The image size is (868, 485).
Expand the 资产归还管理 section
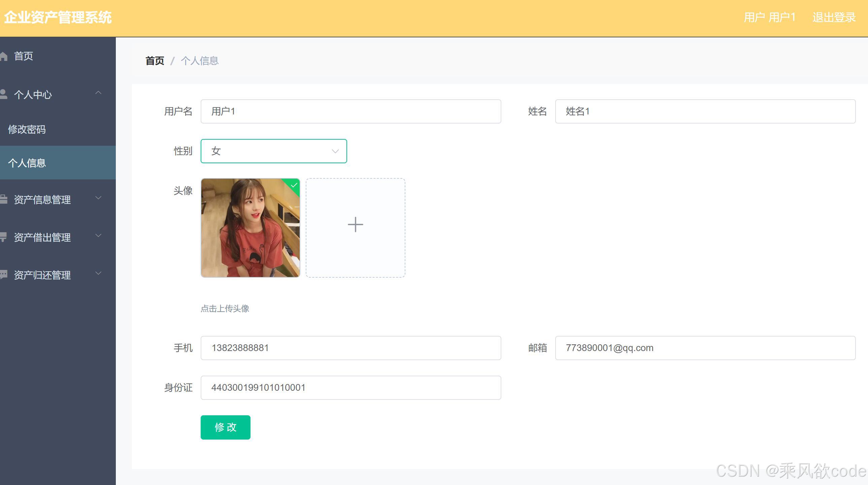tap(98, 274)
